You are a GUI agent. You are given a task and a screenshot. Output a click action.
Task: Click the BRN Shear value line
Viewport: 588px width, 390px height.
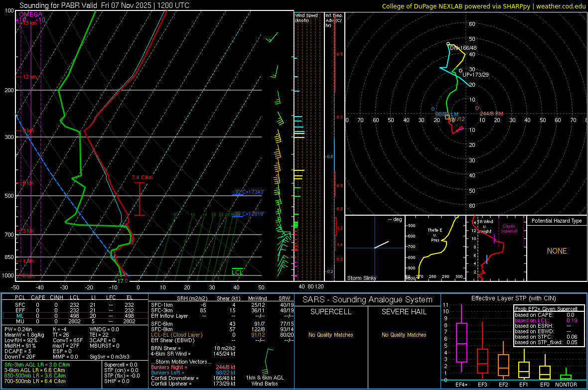[193, 348]
